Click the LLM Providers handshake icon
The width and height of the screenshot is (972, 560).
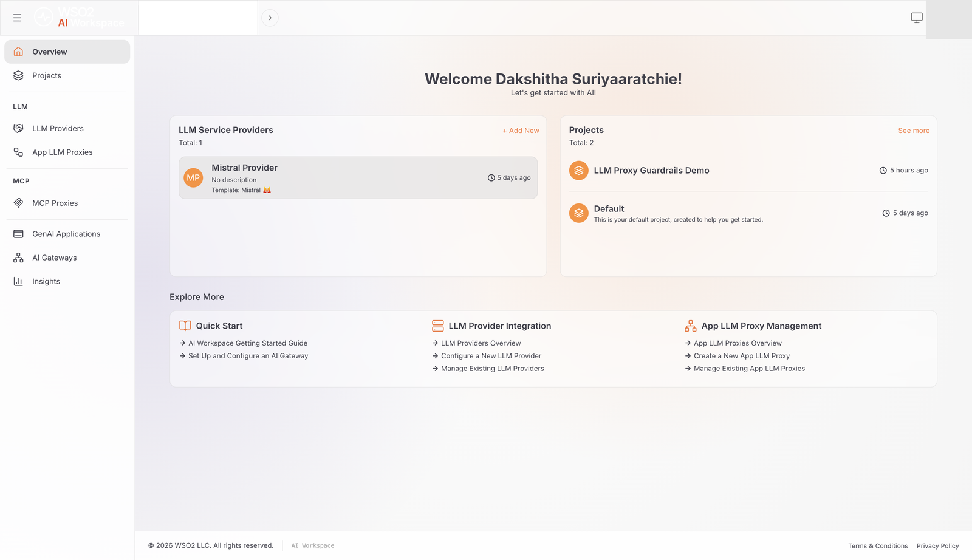pos(18,128)
